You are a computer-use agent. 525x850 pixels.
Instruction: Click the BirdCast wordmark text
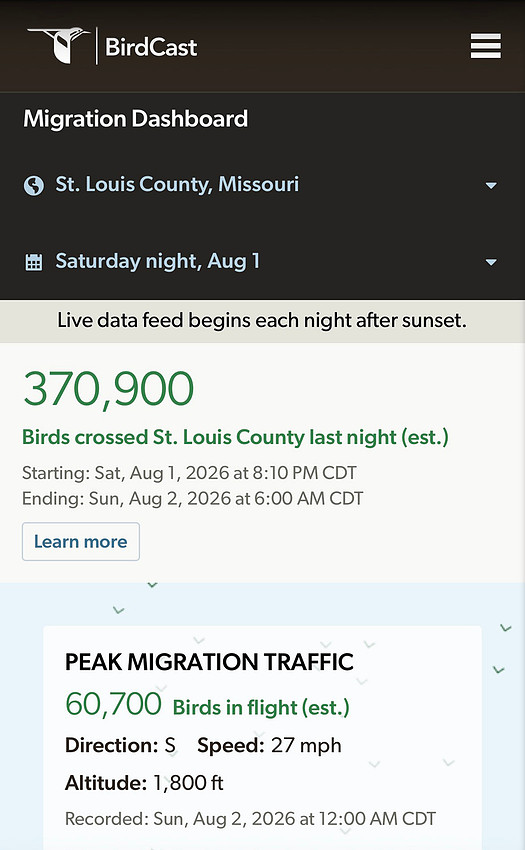[x=151, y=47]
